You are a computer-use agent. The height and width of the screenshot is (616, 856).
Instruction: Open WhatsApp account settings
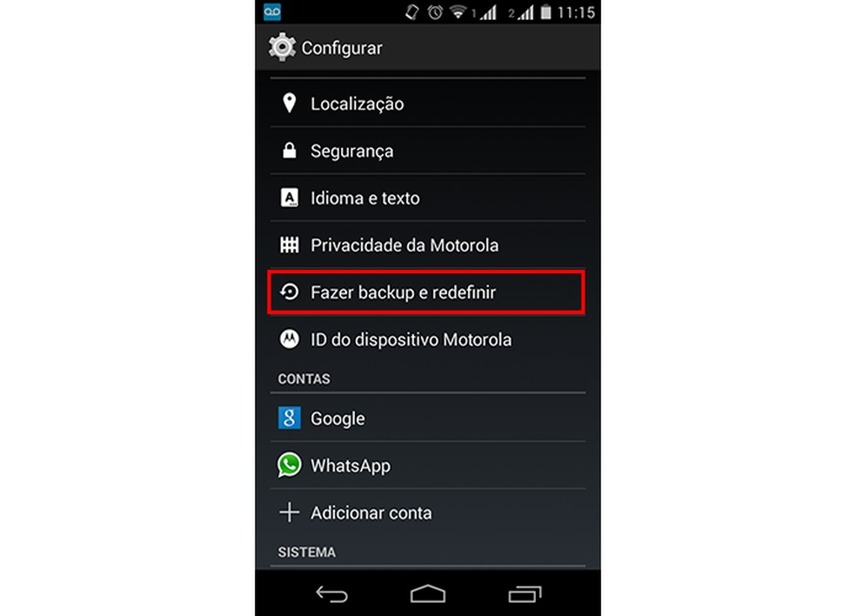coord(427,465)
